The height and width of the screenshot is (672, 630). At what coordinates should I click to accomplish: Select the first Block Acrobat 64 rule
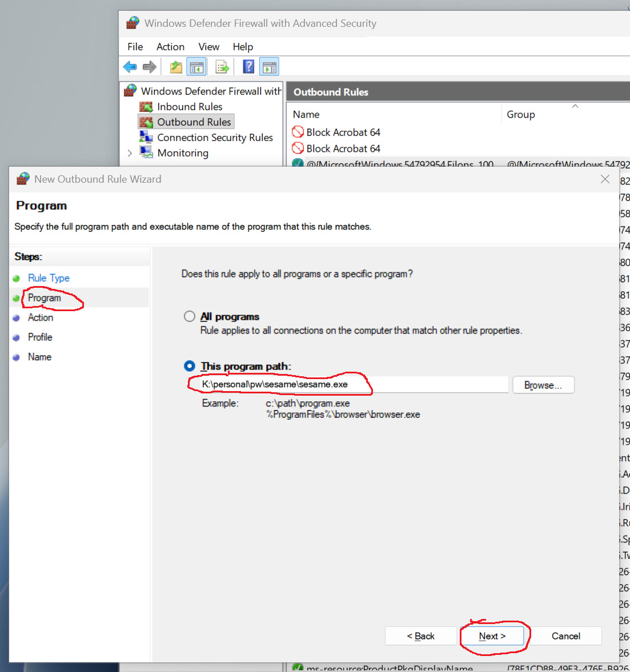[x=343, y=132]
